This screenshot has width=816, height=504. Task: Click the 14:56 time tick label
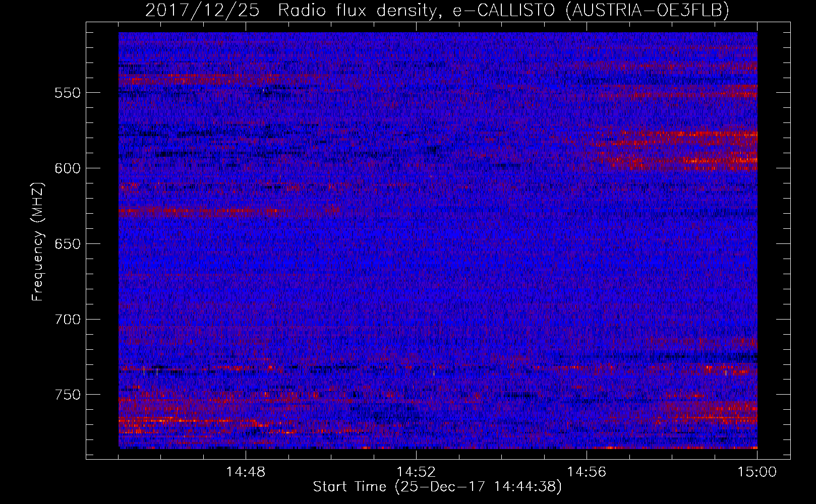tap(587, 472)
